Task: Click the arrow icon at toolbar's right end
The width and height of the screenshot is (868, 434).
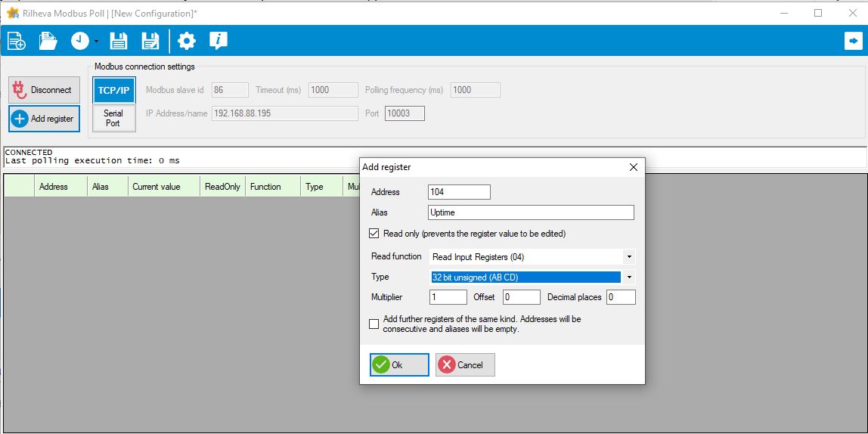Action: [853, 41]
